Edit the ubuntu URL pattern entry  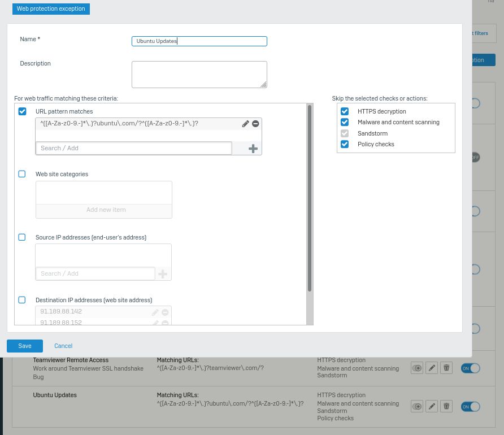[x=246, y=124]
